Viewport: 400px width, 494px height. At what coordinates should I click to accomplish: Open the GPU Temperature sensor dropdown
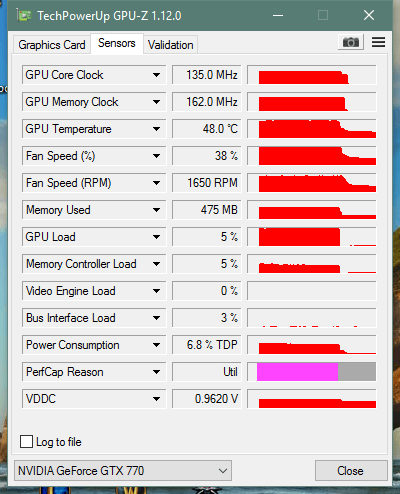coord(94,129)
